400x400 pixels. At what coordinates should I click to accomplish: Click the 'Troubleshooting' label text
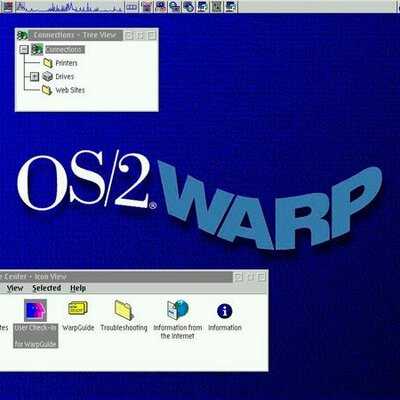(x=124, y=328)
